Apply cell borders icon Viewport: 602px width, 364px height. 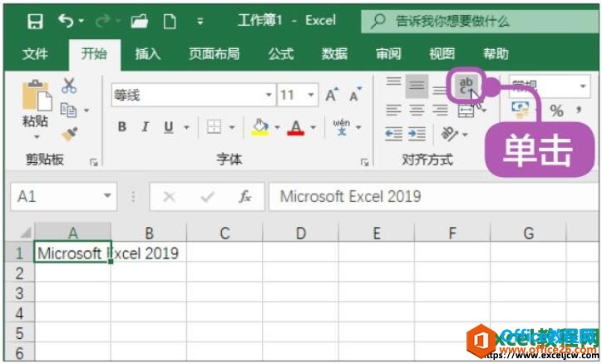tap(215, 126)
